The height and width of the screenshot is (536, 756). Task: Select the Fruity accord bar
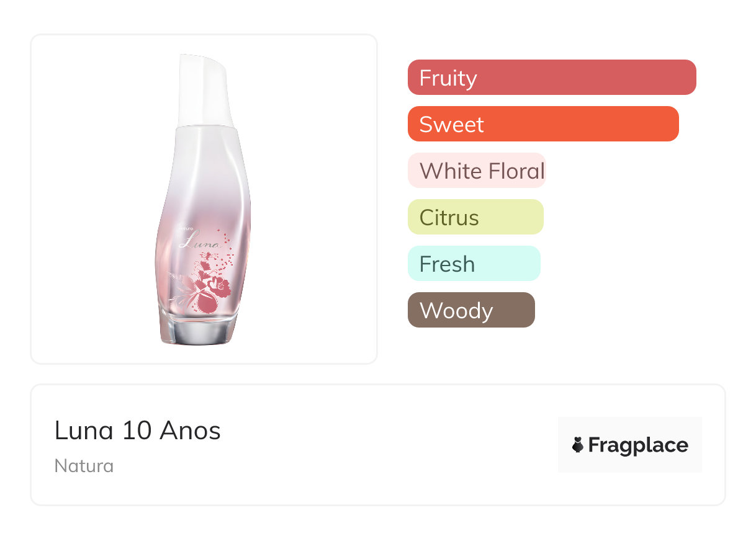[551, 78]
